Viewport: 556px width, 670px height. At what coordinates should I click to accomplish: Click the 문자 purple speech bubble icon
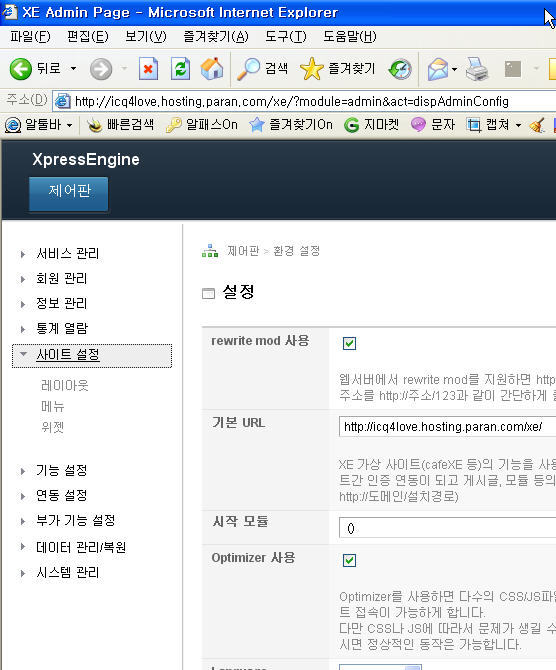418,125
